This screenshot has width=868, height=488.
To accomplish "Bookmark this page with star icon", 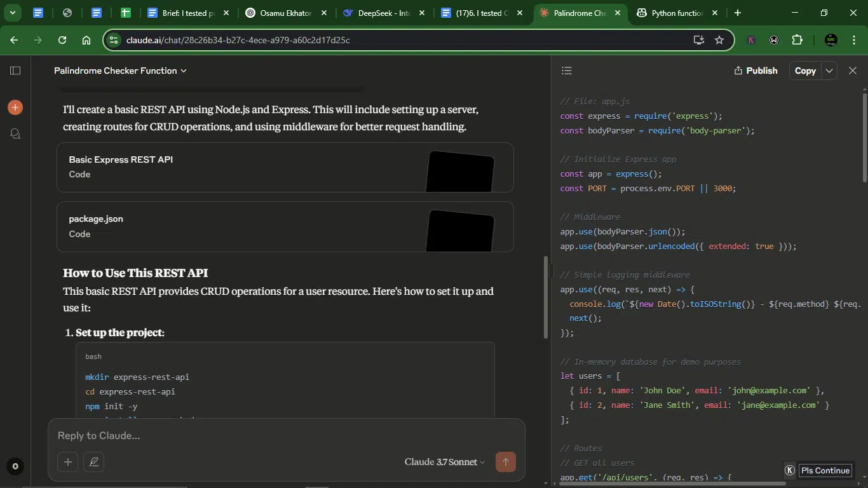I will tap(719, 40).
